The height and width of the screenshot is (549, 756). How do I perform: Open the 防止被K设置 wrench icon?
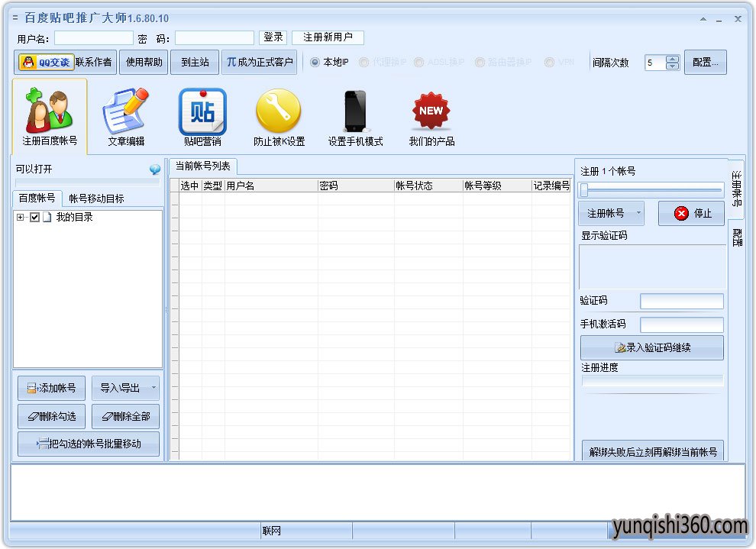279,117
